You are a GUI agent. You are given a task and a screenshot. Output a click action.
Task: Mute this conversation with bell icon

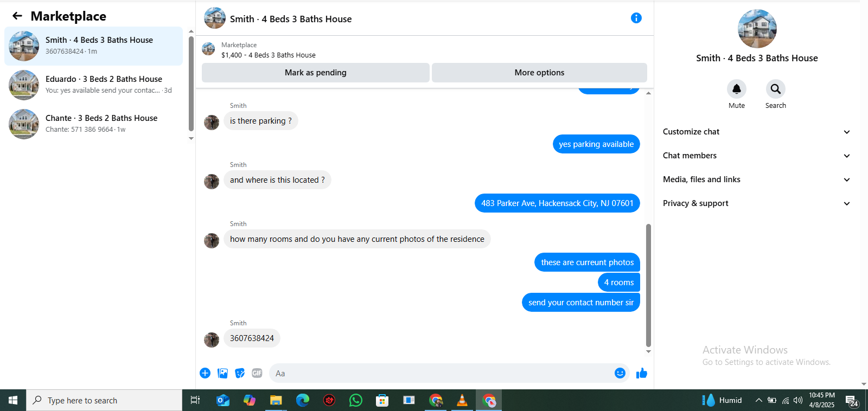click(737, 89)
